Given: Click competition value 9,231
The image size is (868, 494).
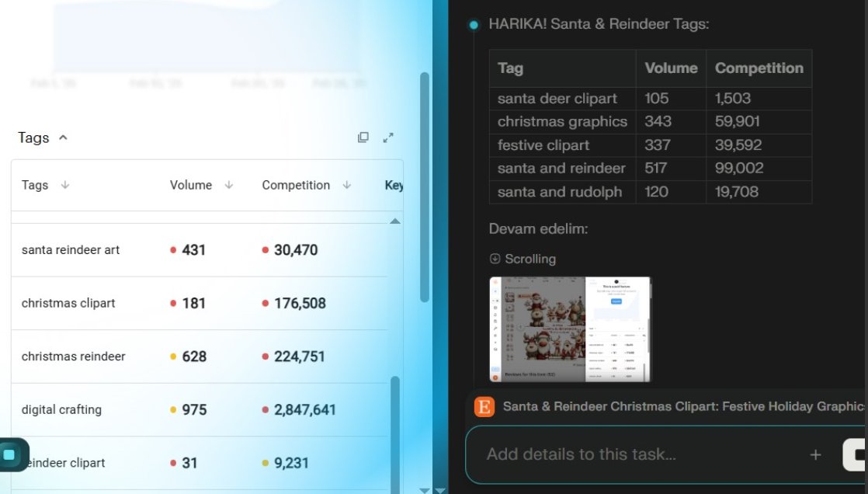Looking at the screenshot, I should (x=291, y=463).
